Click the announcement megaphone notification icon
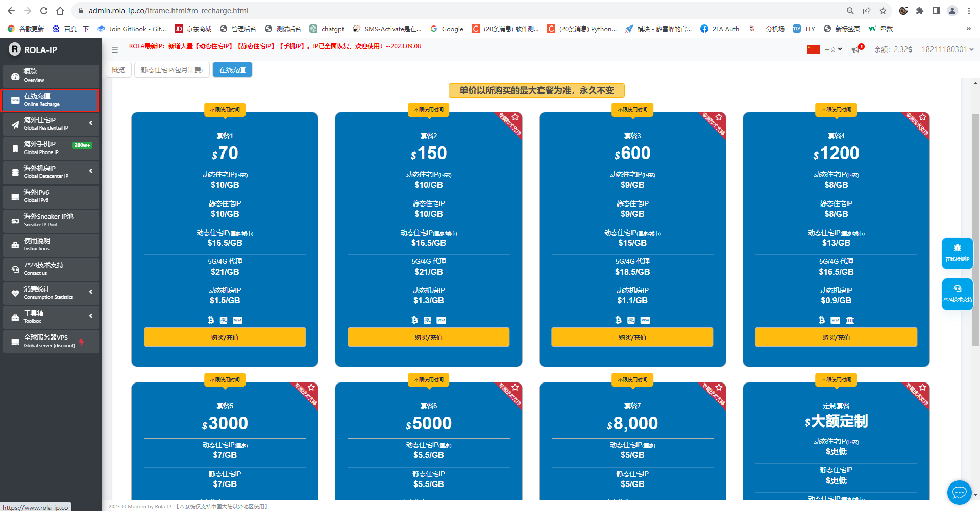Image resolution: width=980 pixels, height=511 pixels. [856, 49]
